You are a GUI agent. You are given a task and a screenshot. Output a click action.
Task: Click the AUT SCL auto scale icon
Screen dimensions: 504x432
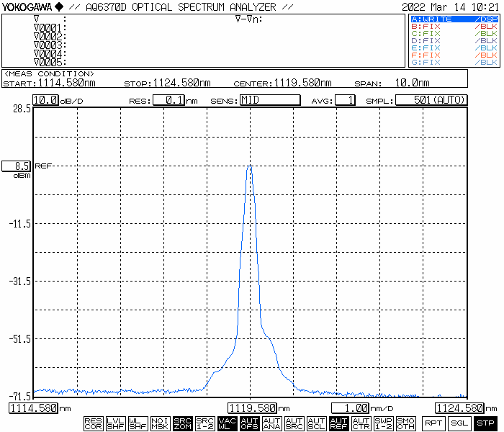click(317, 423)
